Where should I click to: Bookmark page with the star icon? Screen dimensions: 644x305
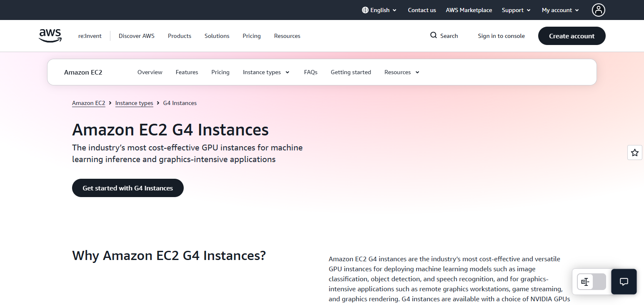coord(635,152)
